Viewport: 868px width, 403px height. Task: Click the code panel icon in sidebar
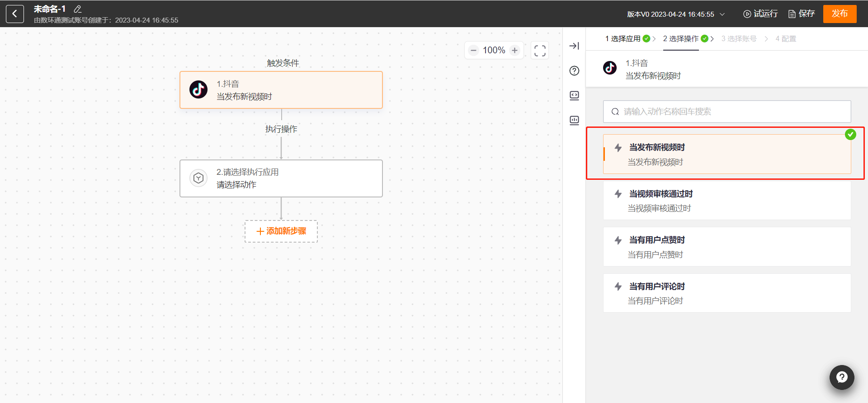coord(574,96)
